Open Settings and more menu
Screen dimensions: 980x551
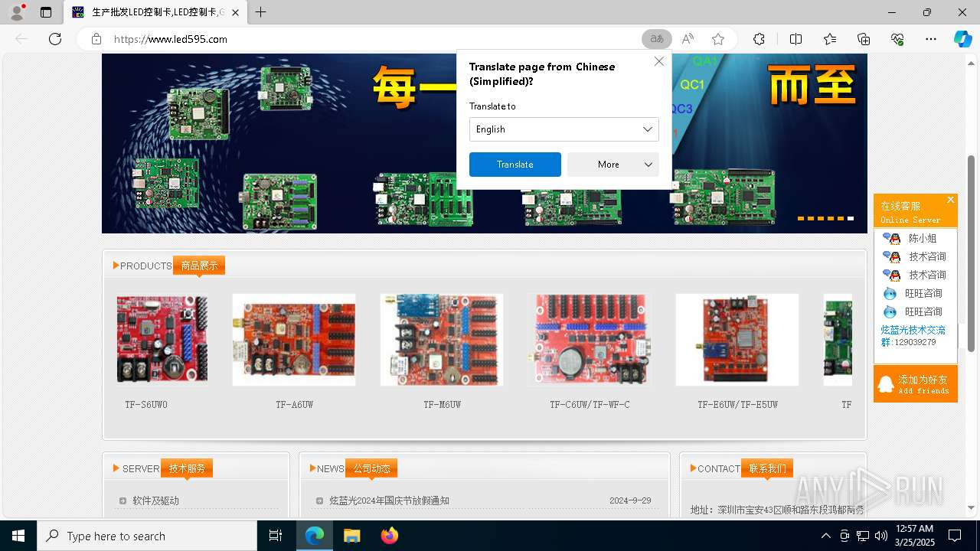click(931, 39)
